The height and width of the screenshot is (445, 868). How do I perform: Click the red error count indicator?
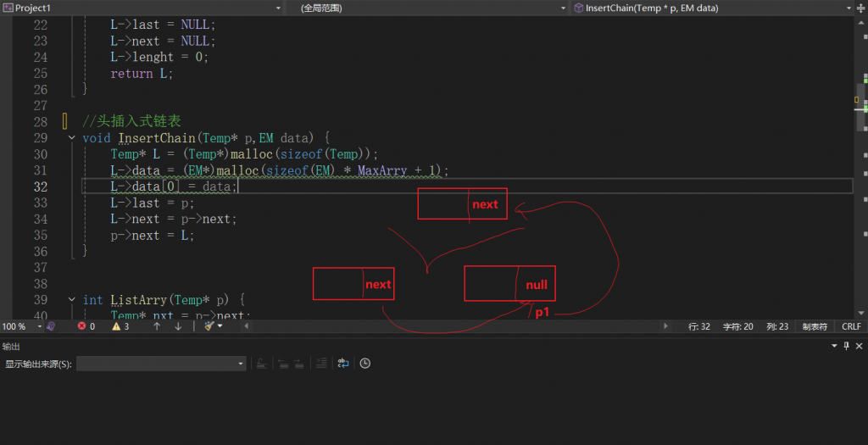(86, 326)
